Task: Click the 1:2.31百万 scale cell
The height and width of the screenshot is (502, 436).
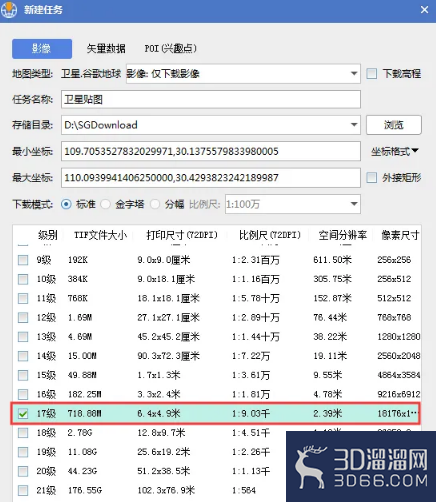Action: click(256, 260)
